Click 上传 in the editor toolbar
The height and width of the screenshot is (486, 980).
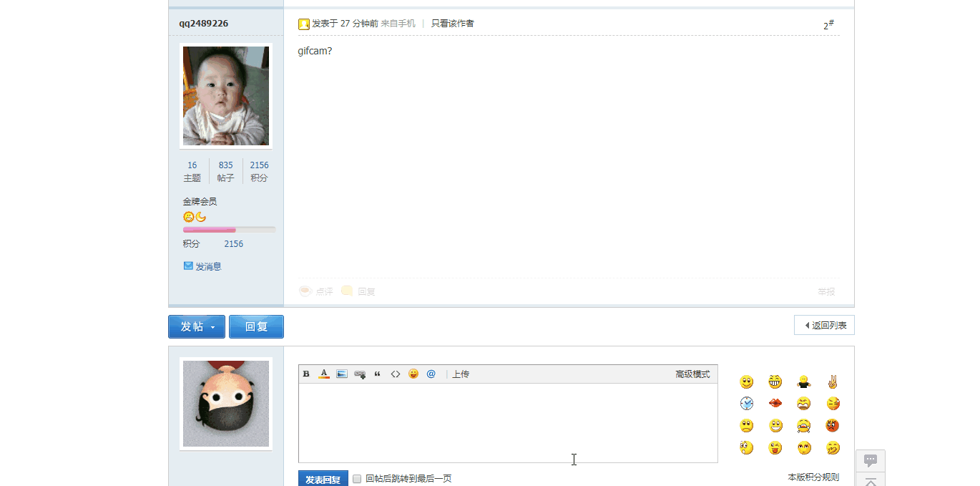pos(461,374)
